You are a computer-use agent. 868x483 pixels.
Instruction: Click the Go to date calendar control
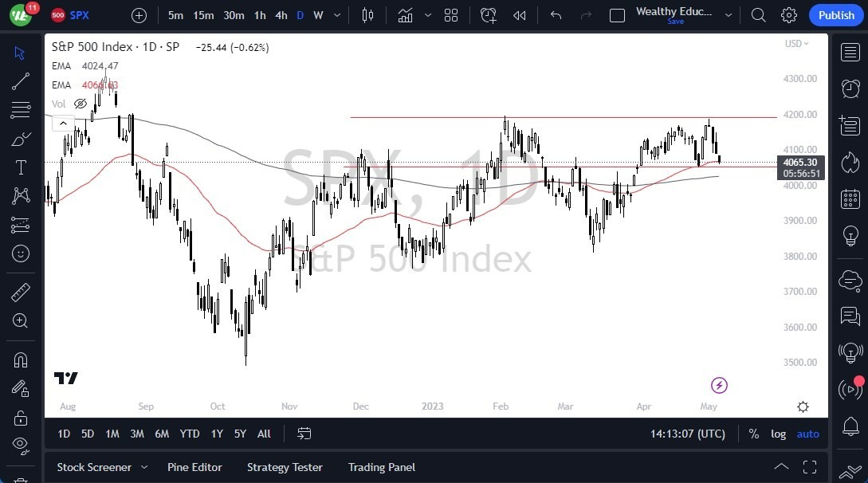click(304, 434)
